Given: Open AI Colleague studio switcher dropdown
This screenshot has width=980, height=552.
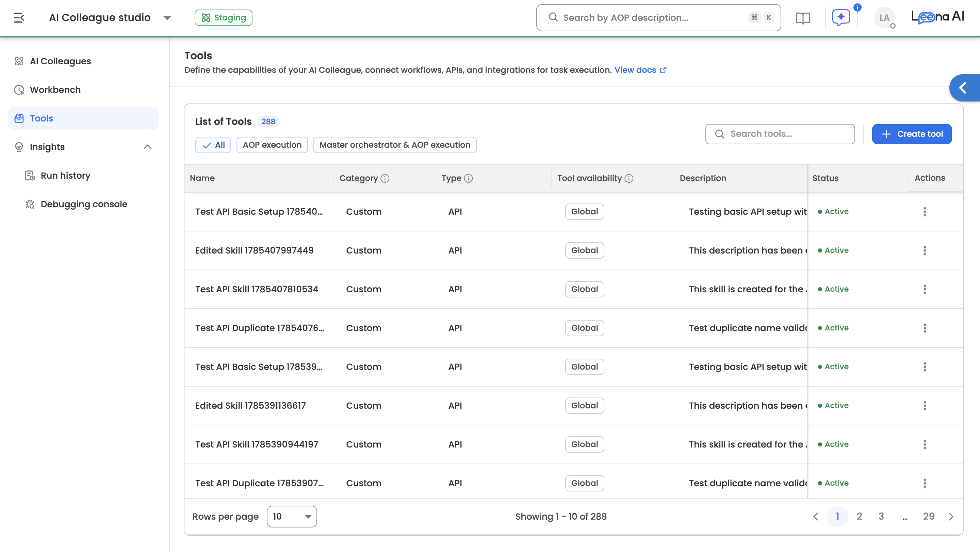Looking at the screenshot, I should coord(167,18).
